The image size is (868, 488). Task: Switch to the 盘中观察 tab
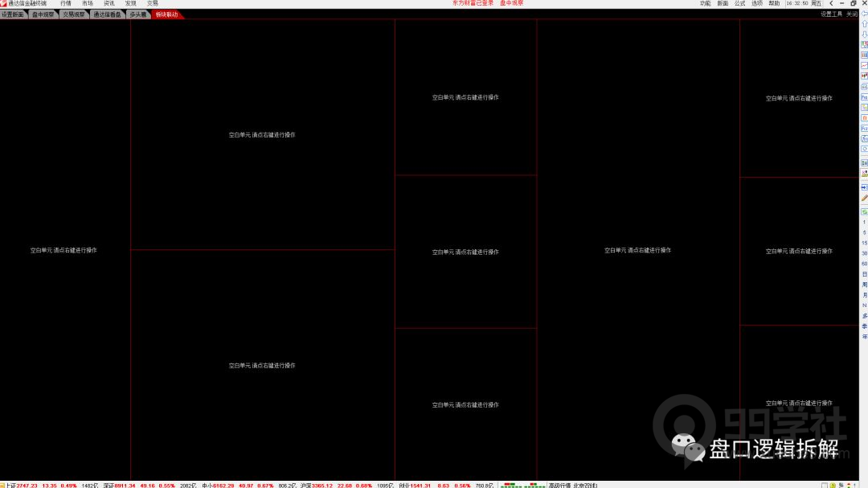43,14
